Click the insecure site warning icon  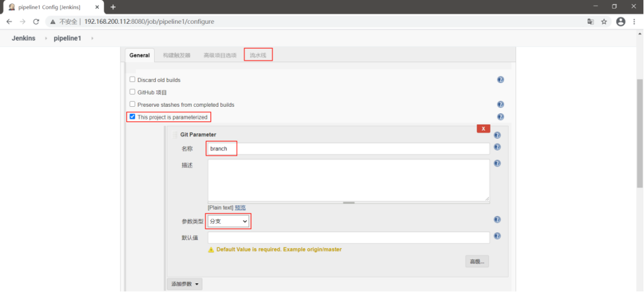point(53,21)
